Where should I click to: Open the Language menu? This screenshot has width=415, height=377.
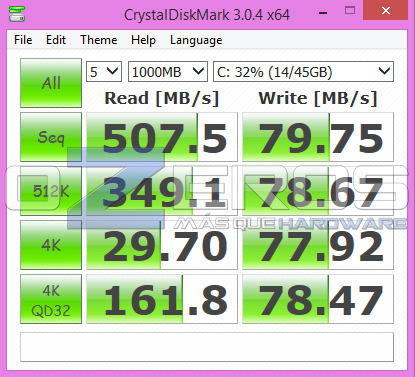[196, 40]
